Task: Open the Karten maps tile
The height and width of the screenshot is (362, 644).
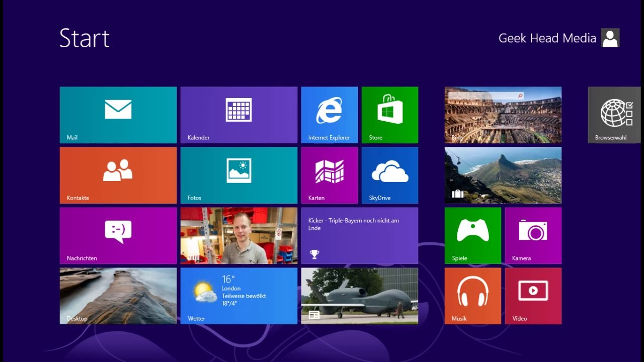Action: 330,175
